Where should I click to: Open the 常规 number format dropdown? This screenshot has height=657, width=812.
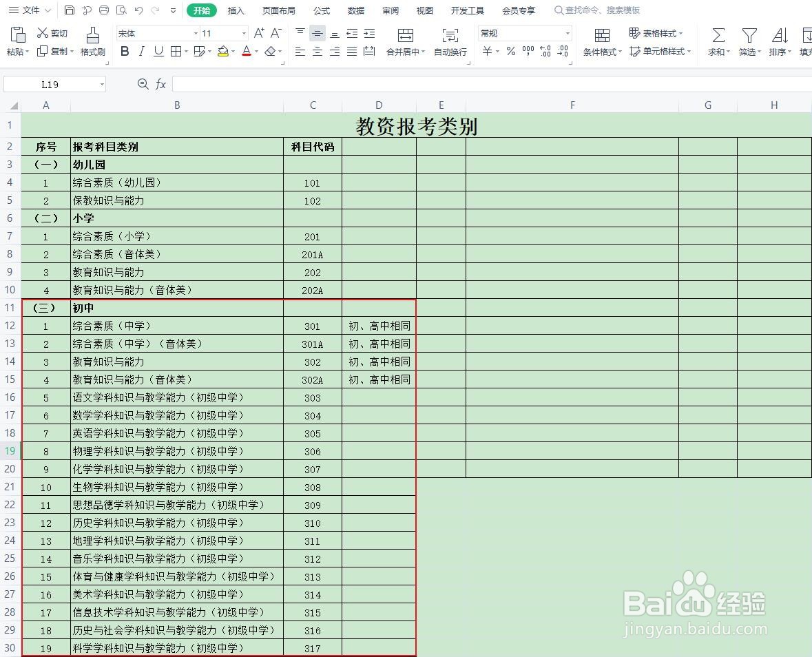pos(523,32)
